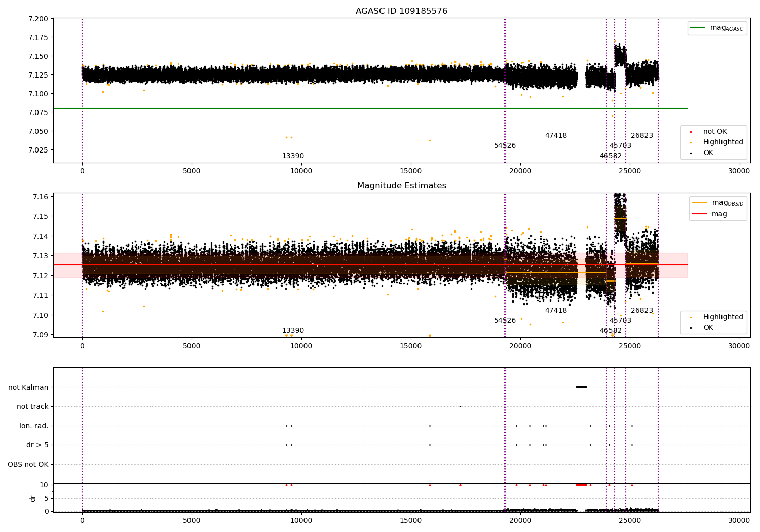
Task: Click the 13390 label in the top plot
Action: (x=293, y=156)
